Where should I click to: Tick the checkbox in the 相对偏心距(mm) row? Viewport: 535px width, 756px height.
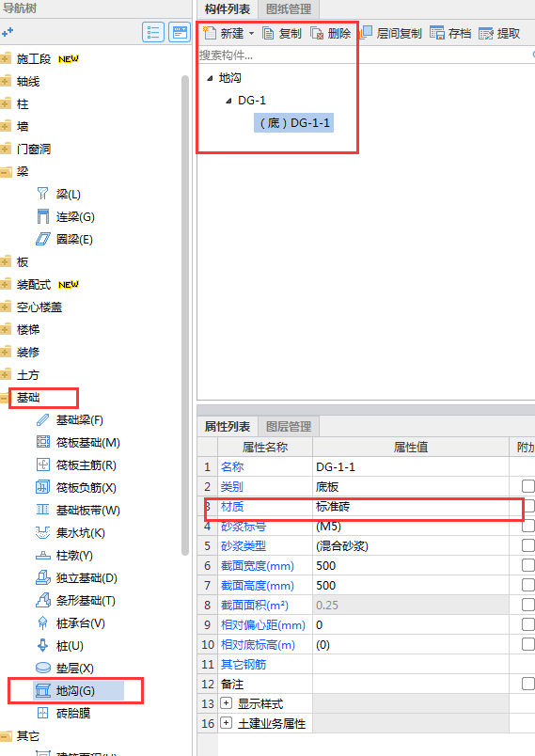click(x=528, y=624)
